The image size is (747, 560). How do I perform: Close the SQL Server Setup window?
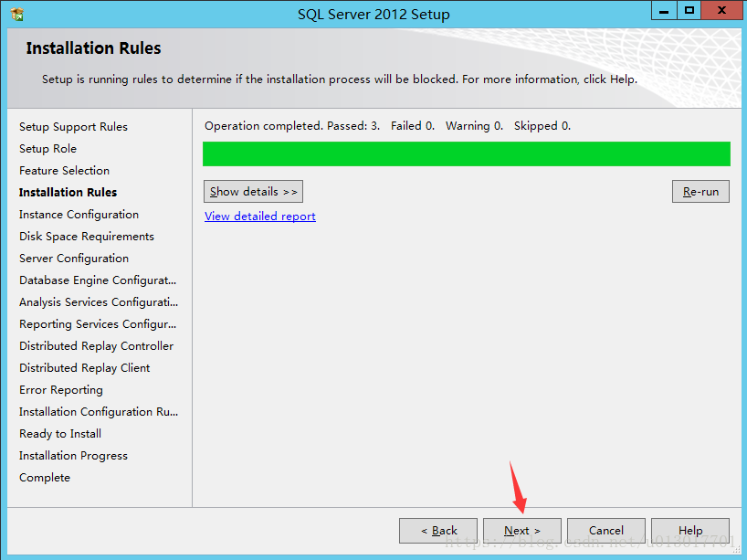721,10
